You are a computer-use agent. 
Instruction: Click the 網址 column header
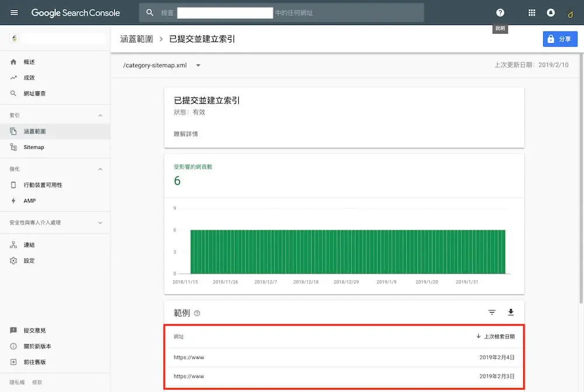point(179,337)
